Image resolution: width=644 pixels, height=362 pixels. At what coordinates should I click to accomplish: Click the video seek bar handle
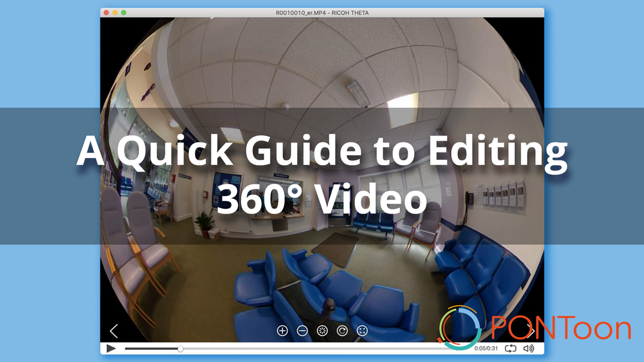point(180,349)
